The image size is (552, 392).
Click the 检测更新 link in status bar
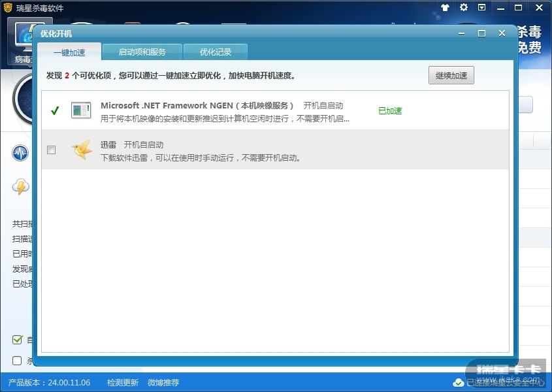pos(123,382)
